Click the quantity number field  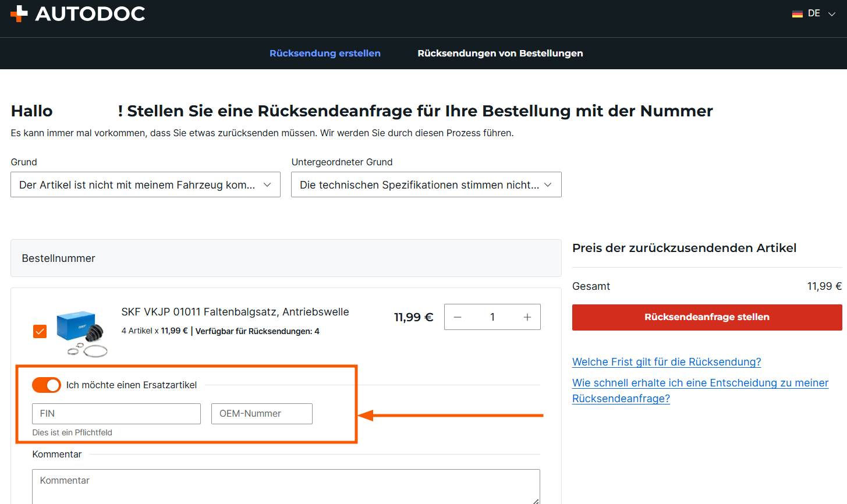(492, 317)
